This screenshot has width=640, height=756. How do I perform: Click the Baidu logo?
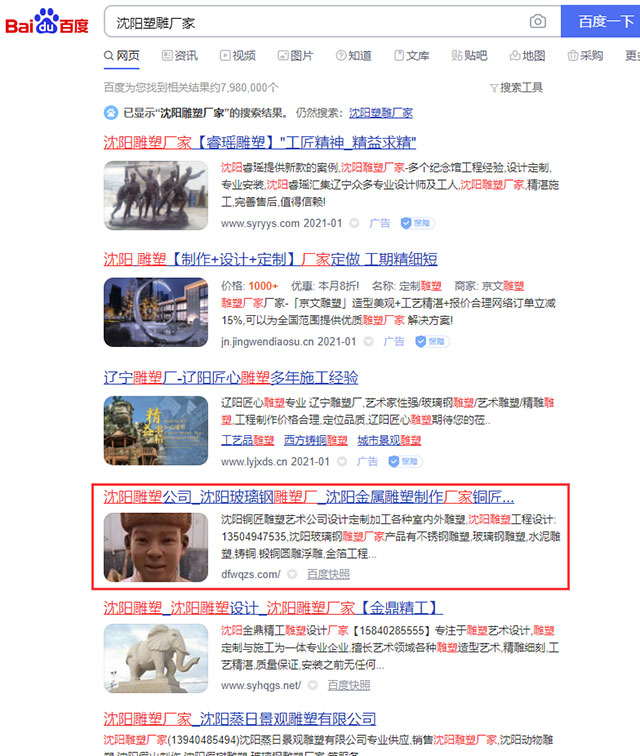tap(47, 22)
